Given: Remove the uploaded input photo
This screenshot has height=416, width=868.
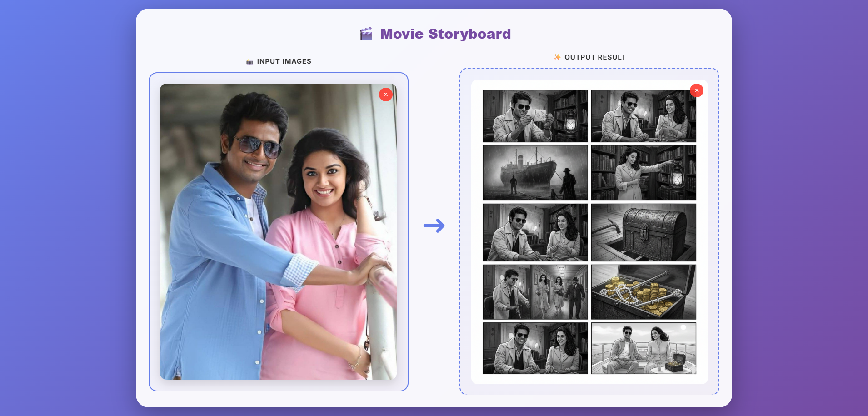Looking at the screenshot, I should (x=385, y=95).
